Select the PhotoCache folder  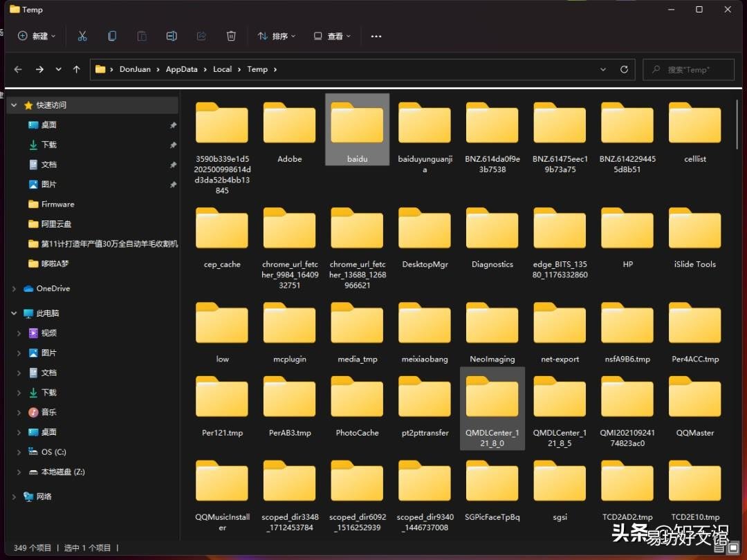click(358, 407)
